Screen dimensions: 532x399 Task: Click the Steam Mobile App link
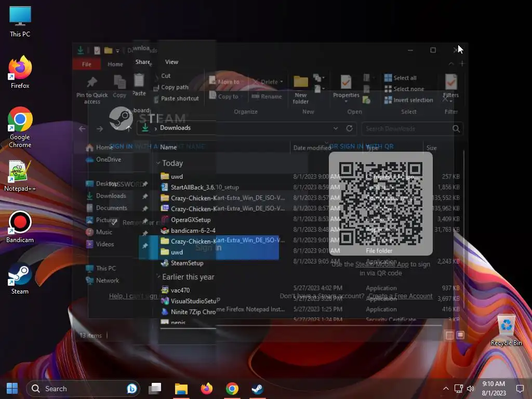coord(382,264)
